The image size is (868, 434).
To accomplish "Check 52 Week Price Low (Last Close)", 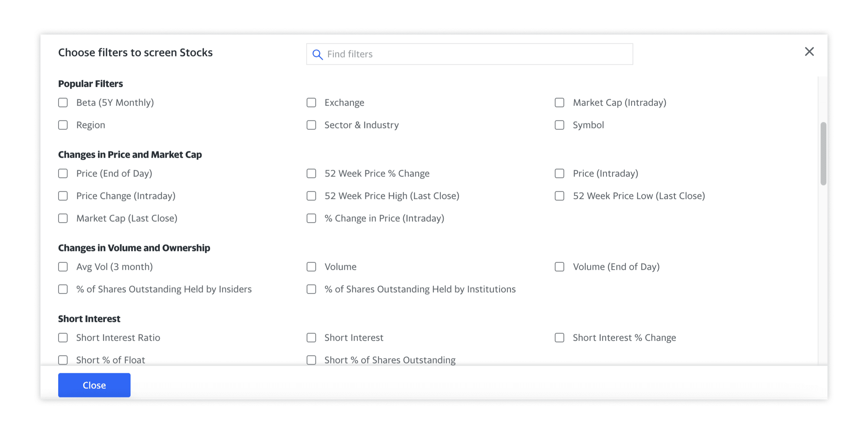I will pos(559,196).
